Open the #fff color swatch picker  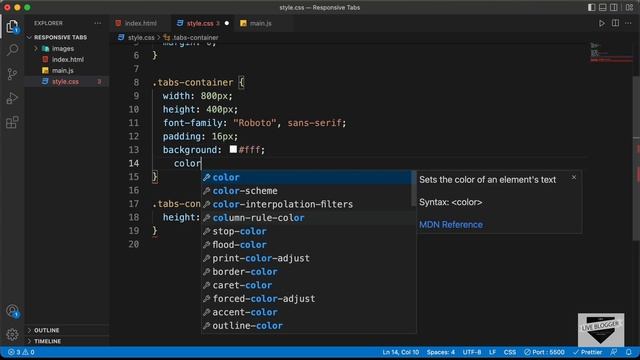[233, 149]
